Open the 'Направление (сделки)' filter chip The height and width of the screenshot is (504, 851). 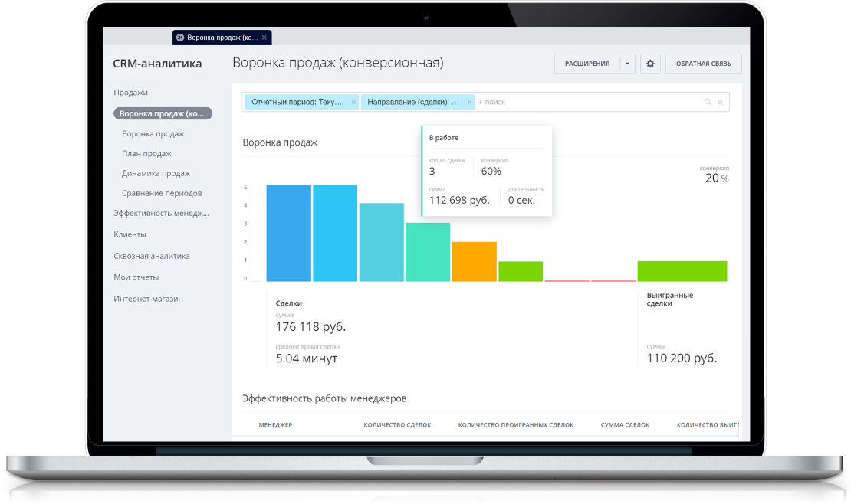413,102
